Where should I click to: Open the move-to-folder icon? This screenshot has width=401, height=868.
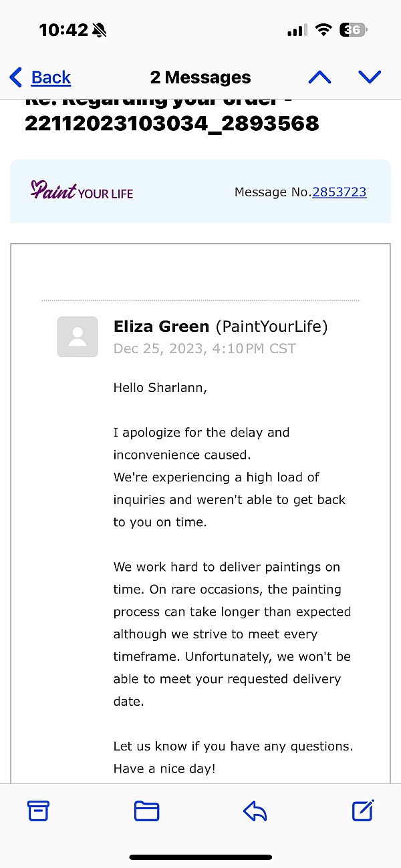(146, 811)
